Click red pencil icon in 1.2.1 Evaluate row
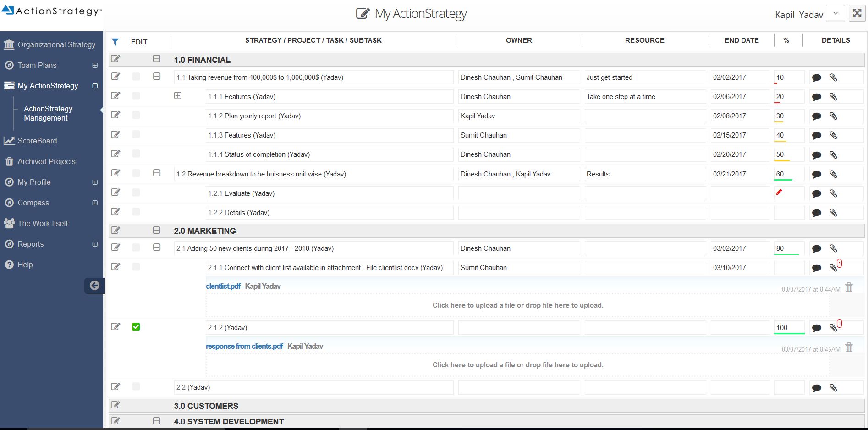 coord(779,193)
